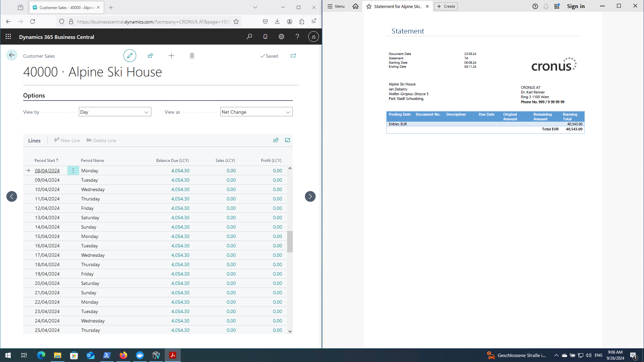
Task: Bookmark this page with the star icon
Action: point(236,21)
